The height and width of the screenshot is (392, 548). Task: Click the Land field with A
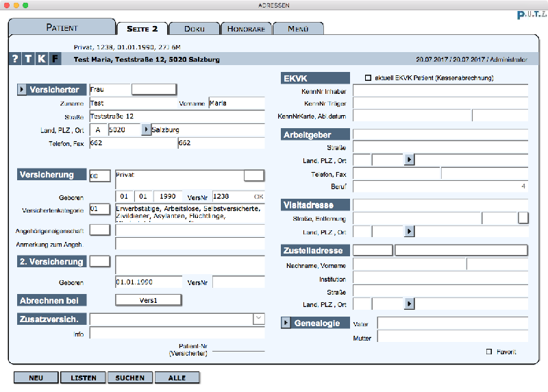click(x=98, y=130)
